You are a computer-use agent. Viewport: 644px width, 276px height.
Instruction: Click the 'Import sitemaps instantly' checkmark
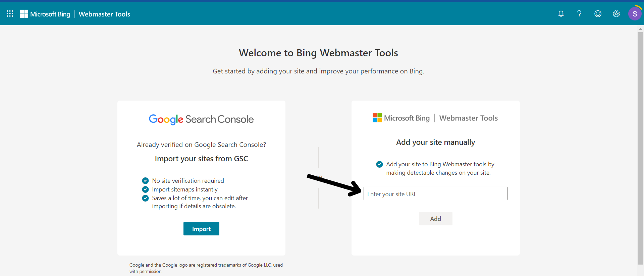tap(145, 189)
